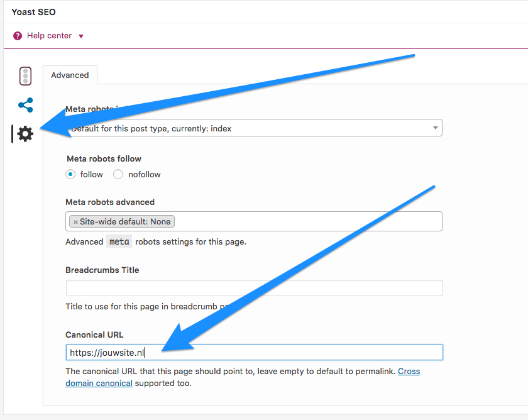Open the Cross domain canonical link
Viewport: 528px width, 420px height.
409,372
